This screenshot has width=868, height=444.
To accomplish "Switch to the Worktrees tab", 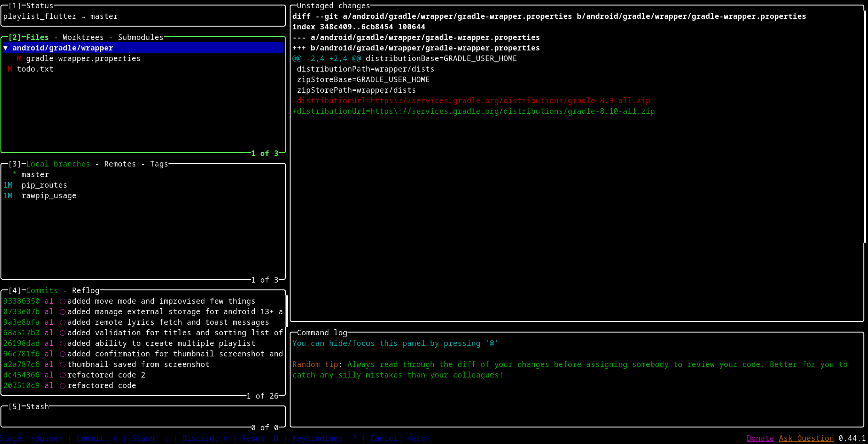I will 83,38.
